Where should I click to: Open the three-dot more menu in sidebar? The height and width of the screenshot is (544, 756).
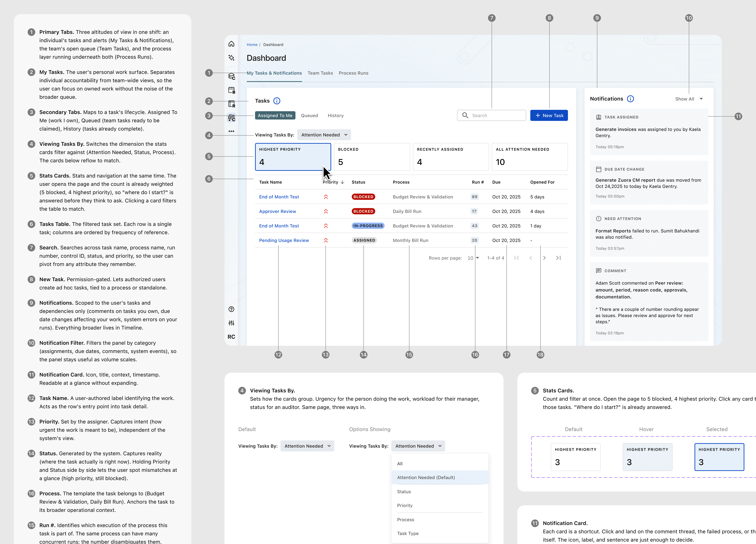click(x=231, y=131)
